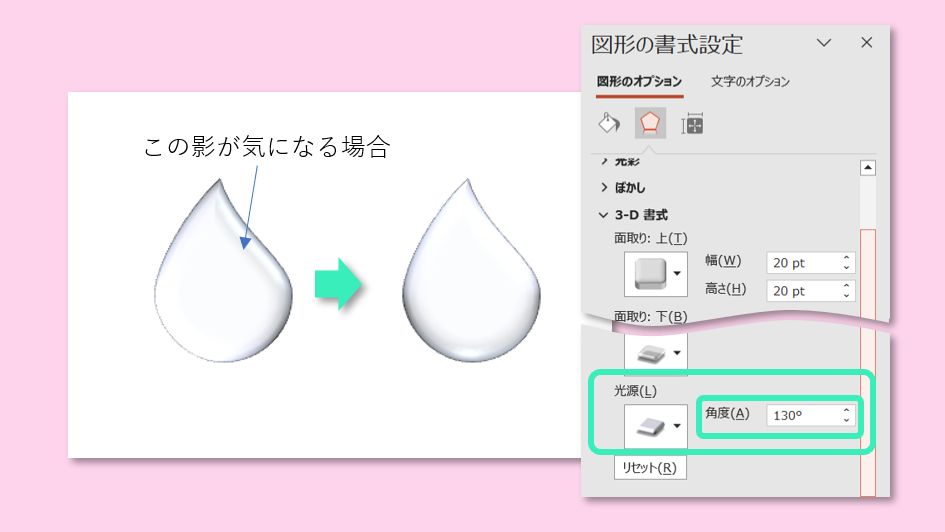Decrease the 幅 width with down arrow
The height and width of the screenshot is (532, 945).
847,268
